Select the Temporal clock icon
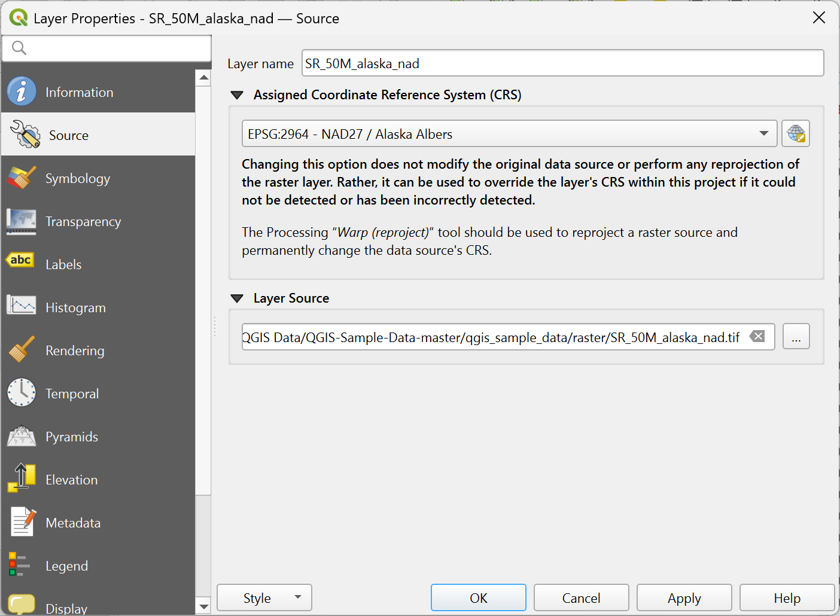840x616 pixels. coord(22,393)
